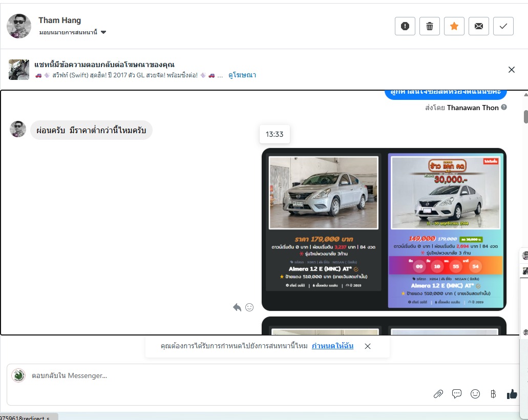The image size is (528, 420).
Task: Mark as unread with envelope icon
Action: click(x=478, y=26)
